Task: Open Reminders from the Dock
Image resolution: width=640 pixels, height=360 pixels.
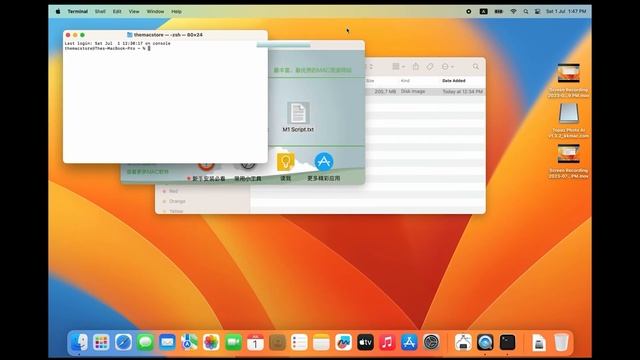Action: point(299,342)
